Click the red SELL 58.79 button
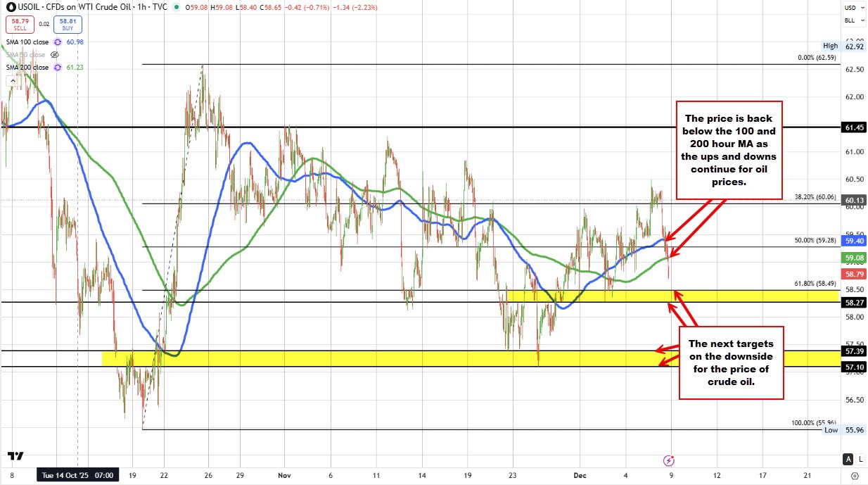Image resolution: width=868 pixels, height=485 pixels. click(20, 24)
